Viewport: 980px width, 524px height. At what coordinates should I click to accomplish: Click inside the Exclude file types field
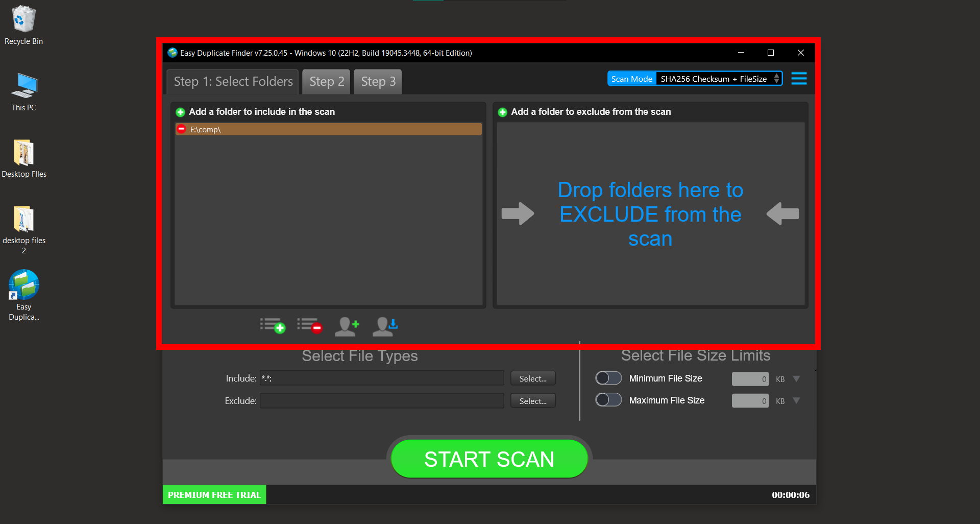(381, 400)
